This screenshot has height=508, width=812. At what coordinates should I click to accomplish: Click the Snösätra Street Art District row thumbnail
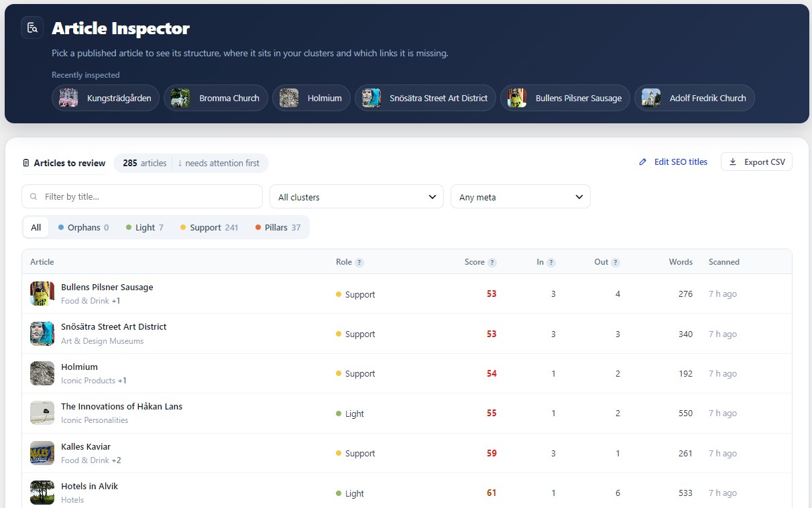(x=42, y=333)
